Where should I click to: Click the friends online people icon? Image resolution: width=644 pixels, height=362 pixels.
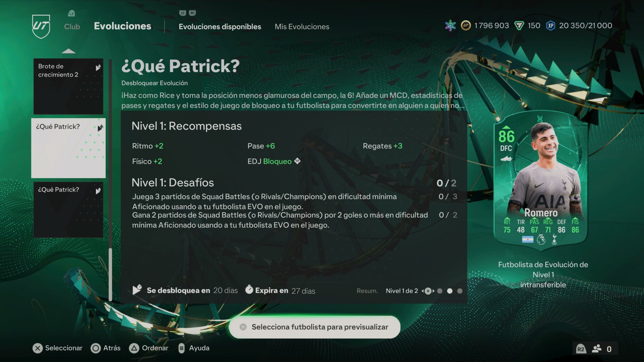tap(597, 349)
